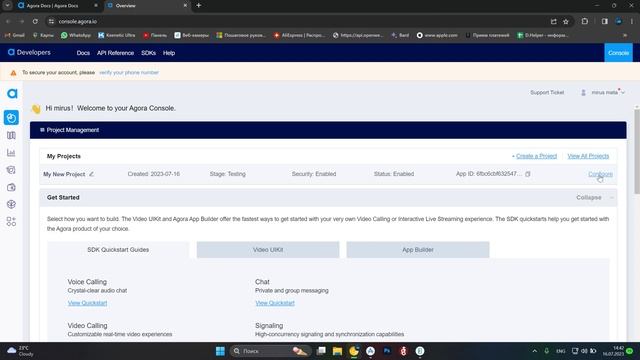Click the Agora Developers logo in header
The height and width of the screenshot is (360, 640).
[x=29, y=52]
